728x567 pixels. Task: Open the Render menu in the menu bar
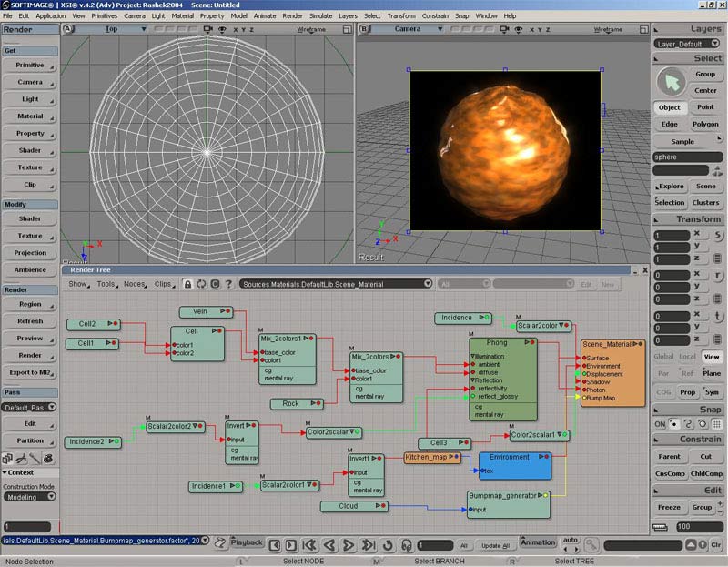pyautogui.click(x=292, y=15)
